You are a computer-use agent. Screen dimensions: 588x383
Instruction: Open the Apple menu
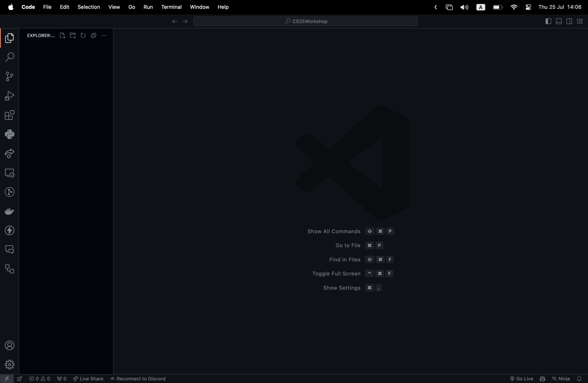(11, 7)
